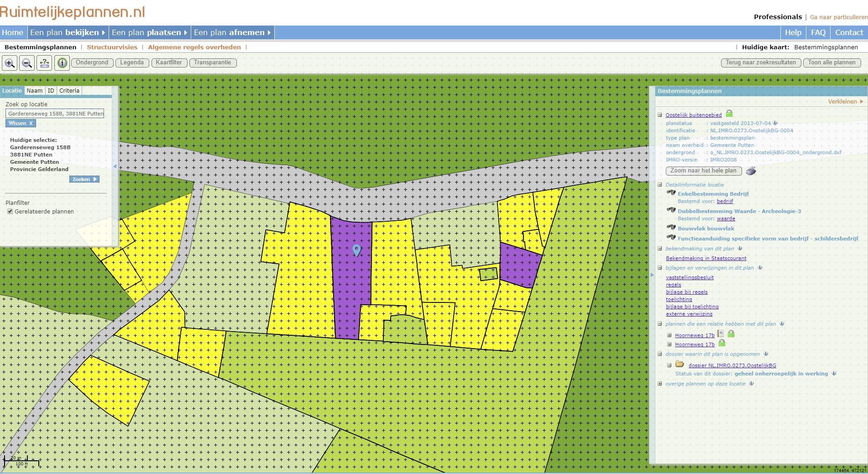Collapse the Detailinformatie locatie section
This screenshot has width=868, height=474.
[x=660, y=185]
